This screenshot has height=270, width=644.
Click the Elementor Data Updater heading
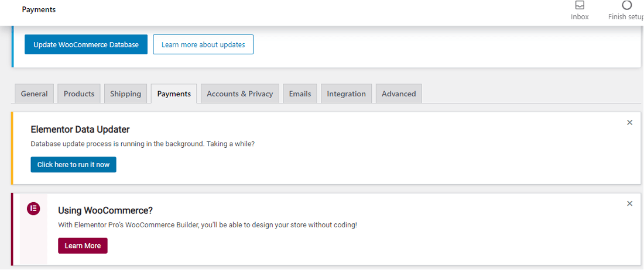80,130
